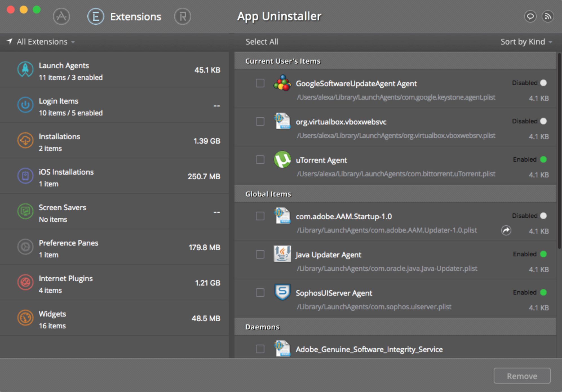Click the Internet Plugins icon
The image size is (562, 392).
click(x=25, y=282)
